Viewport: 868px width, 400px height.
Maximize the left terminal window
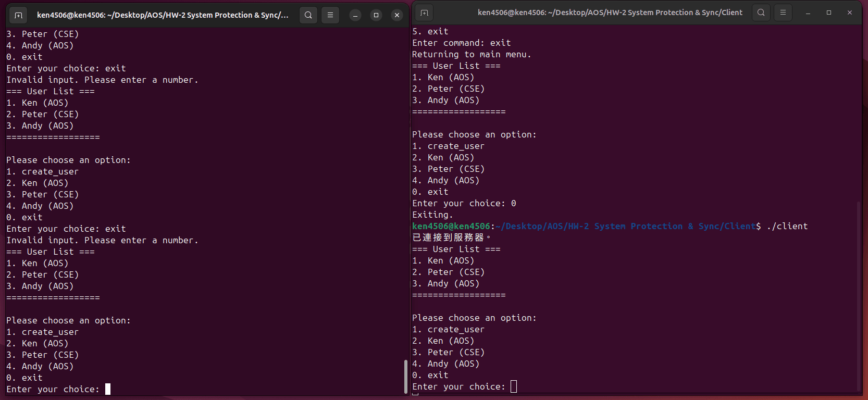tap(376, 15)
